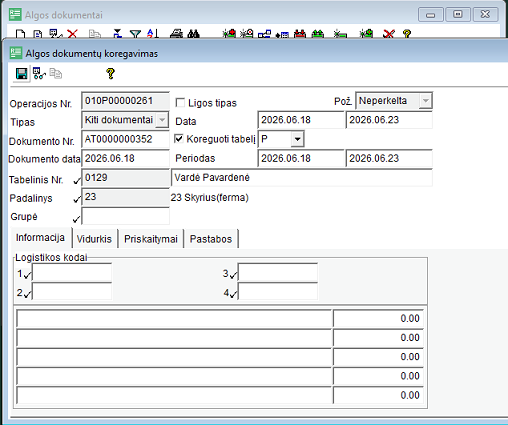The height and width of the screenshot is (425, 508).
Task: Open help with the yellow question mark in the edit window
Action: [110, 73]
